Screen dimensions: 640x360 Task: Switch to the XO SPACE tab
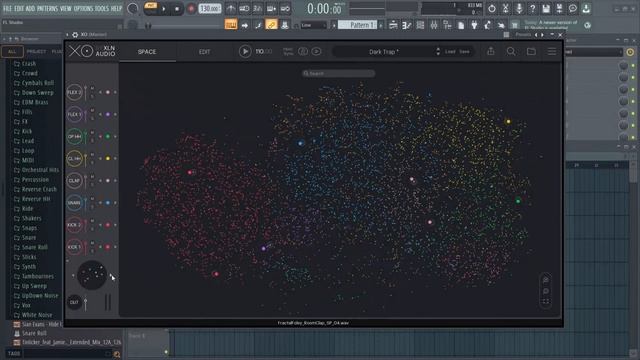pos(147,52)
